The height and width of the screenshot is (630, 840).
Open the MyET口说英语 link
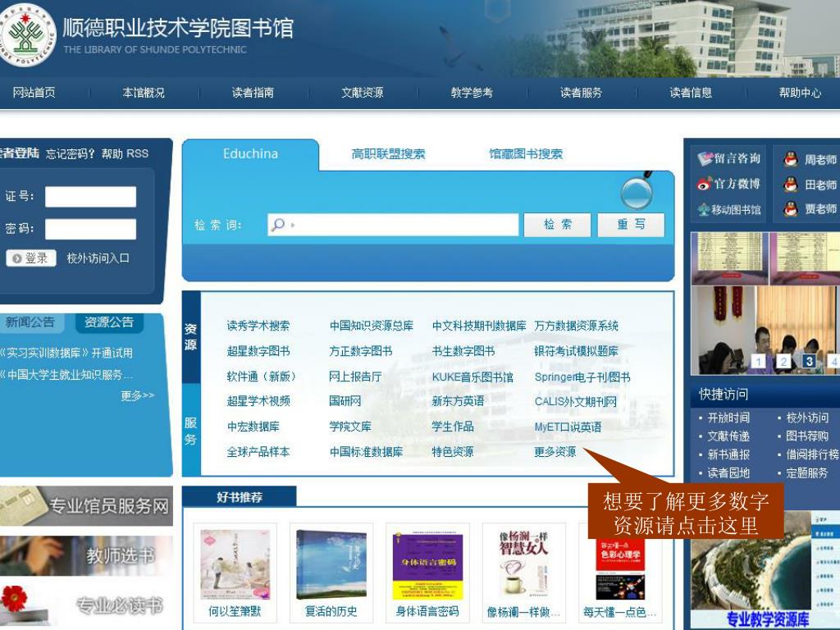568,427
